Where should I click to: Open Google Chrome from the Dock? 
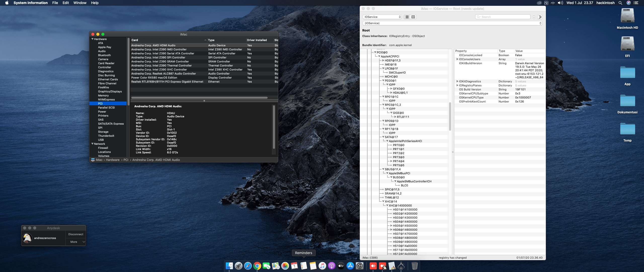[257, 266]
